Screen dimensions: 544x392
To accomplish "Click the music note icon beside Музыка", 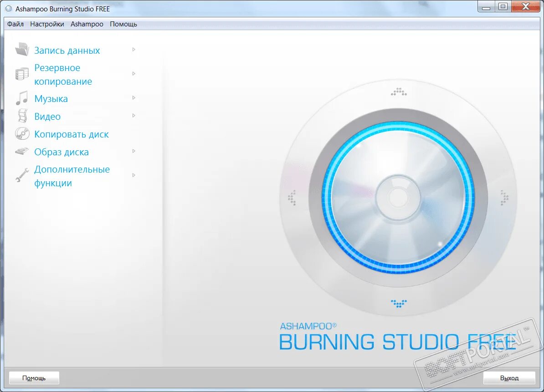I will pos(22,98).
